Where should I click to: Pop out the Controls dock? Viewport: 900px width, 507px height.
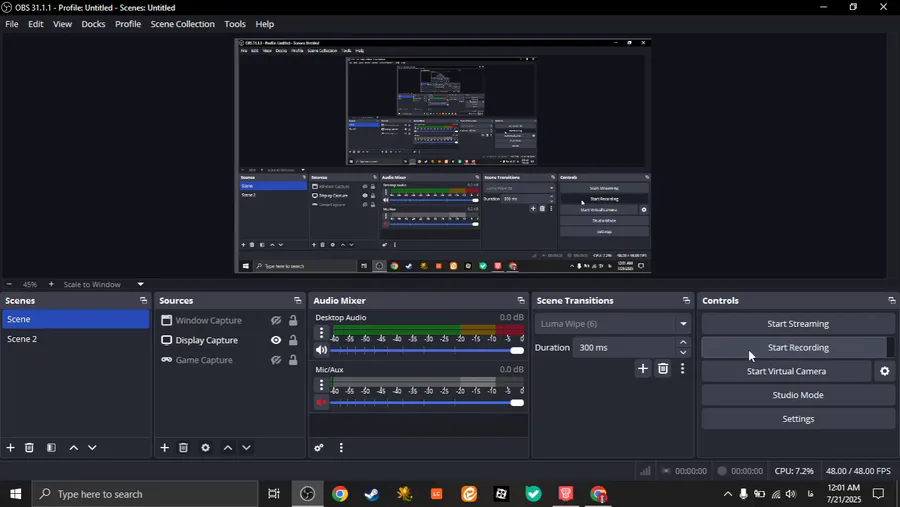tap(891, 300)
